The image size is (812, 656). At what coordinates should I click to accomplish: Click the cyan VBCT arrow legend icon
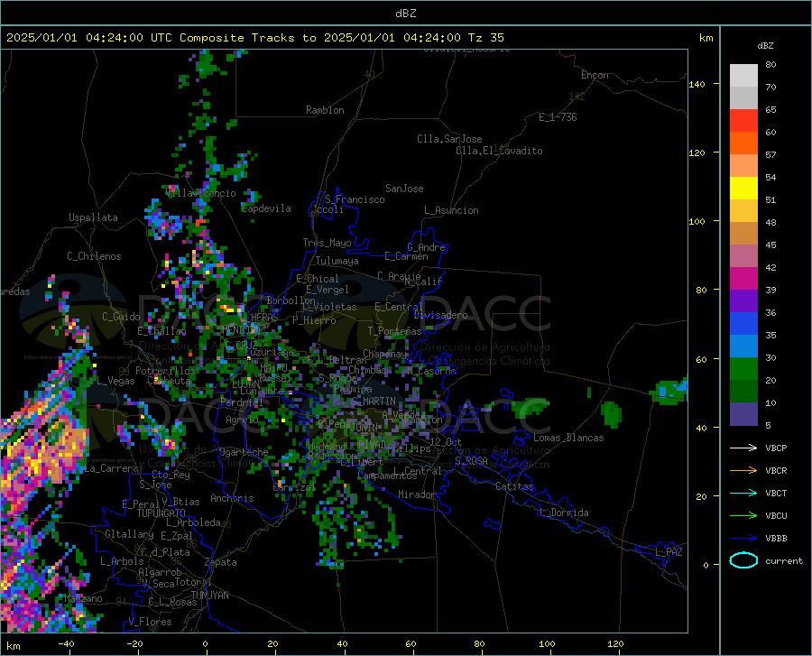pos(743,493)
